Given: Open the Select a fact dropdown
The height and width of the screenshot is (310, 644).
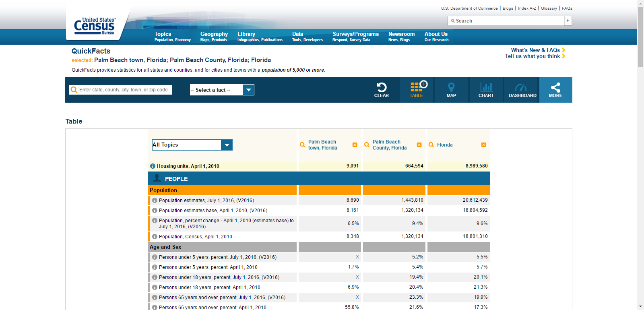Looking at the screenshot, I should (222, 90).
